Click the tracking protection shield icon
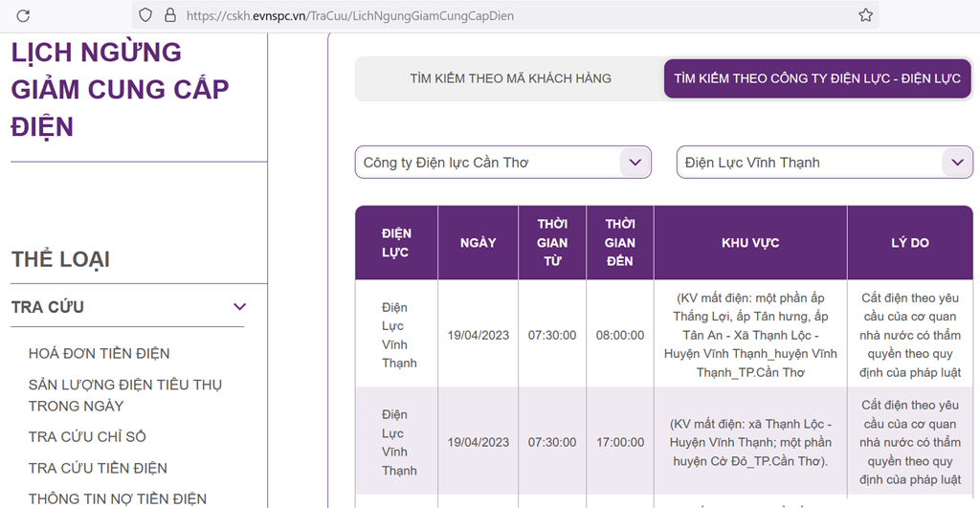980x508 pixels. pos(145,15)
